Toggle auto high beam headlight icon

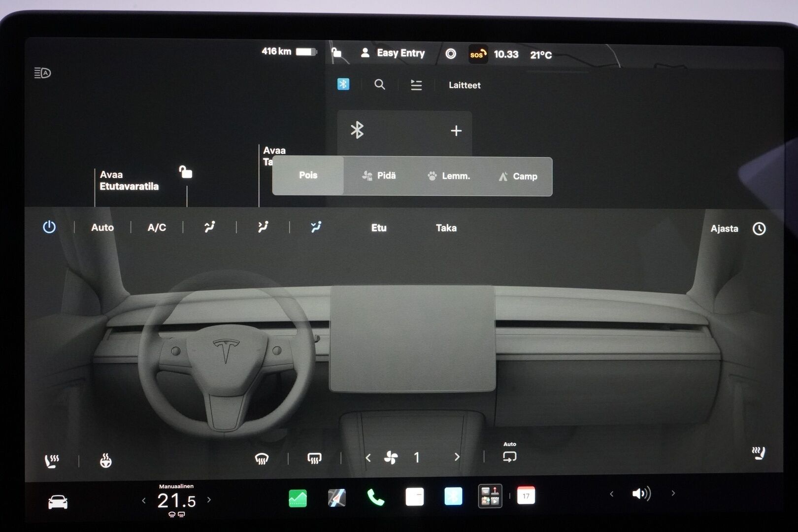pos(42,73)
